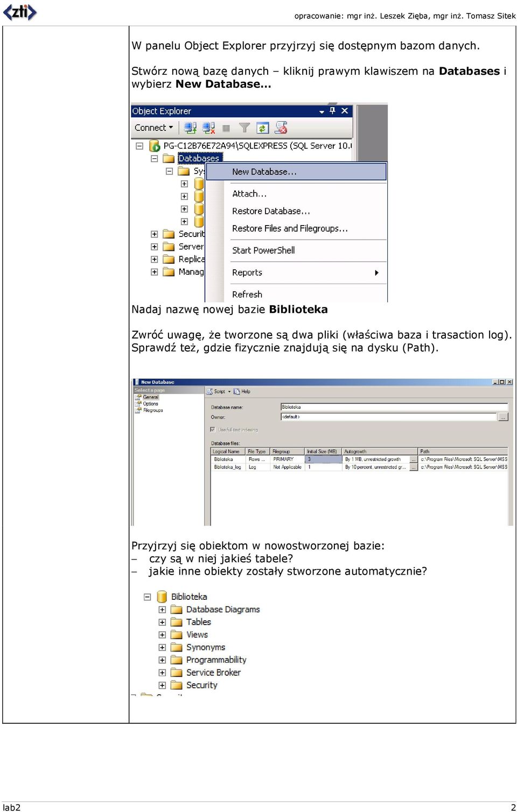Choose New Database... from context menu
This screenshot has width=517, height=812.
(x=296, y=172)
